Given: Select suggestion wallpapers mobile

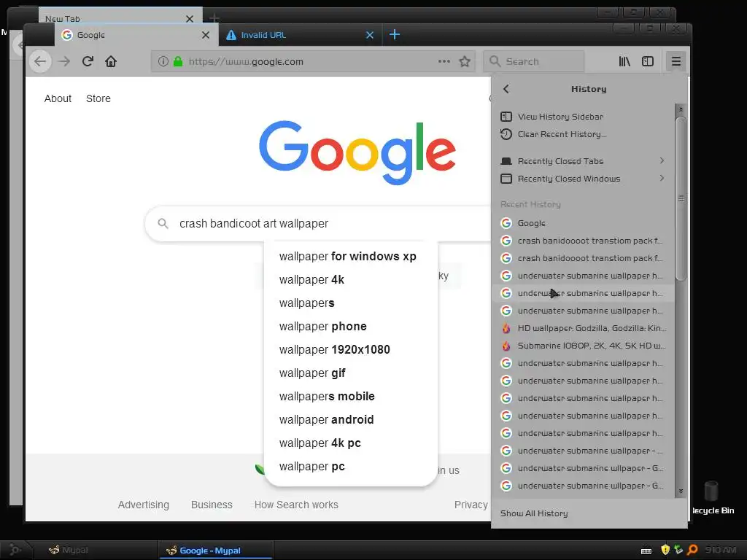Looking at the screenshot, I should (x=351, y=396).
